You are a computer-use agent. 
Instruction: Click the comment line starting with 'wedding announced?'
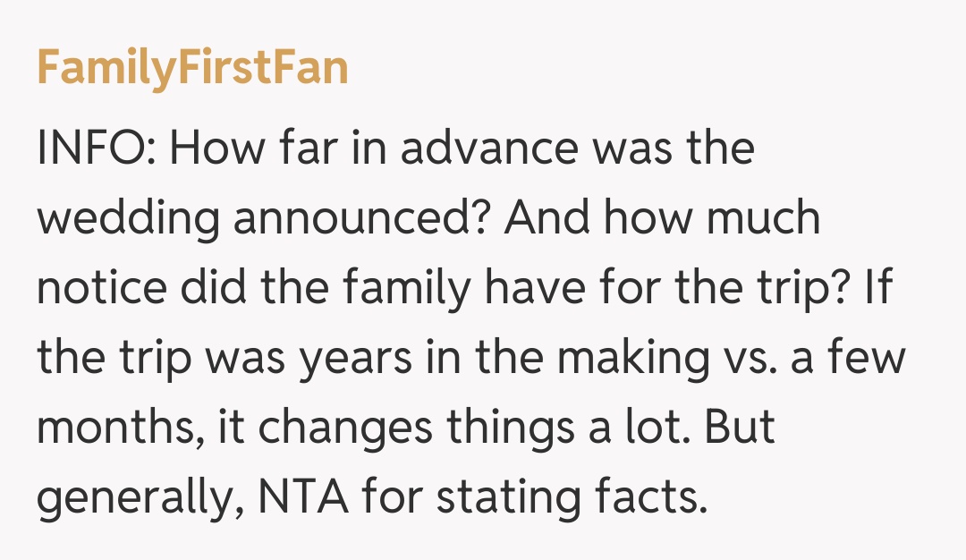428,218
